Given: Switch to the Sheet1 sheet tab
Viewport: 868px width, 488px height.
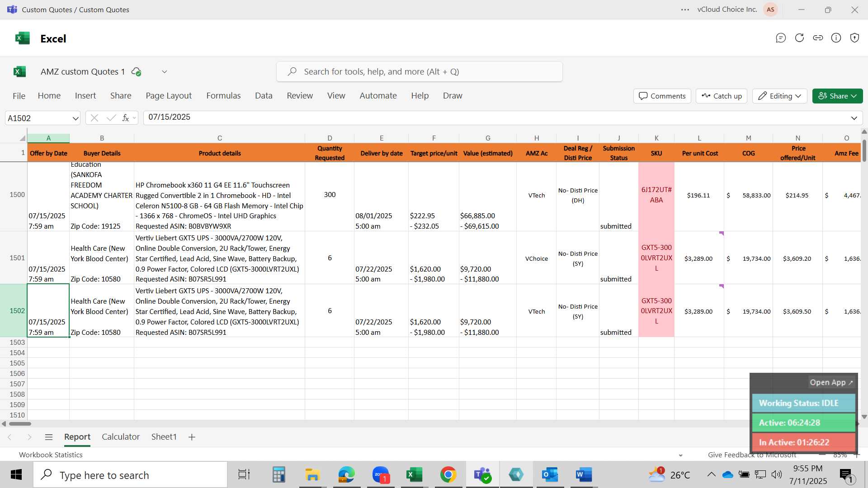Looking at the screenshot, I should click(x=164, y=437).
